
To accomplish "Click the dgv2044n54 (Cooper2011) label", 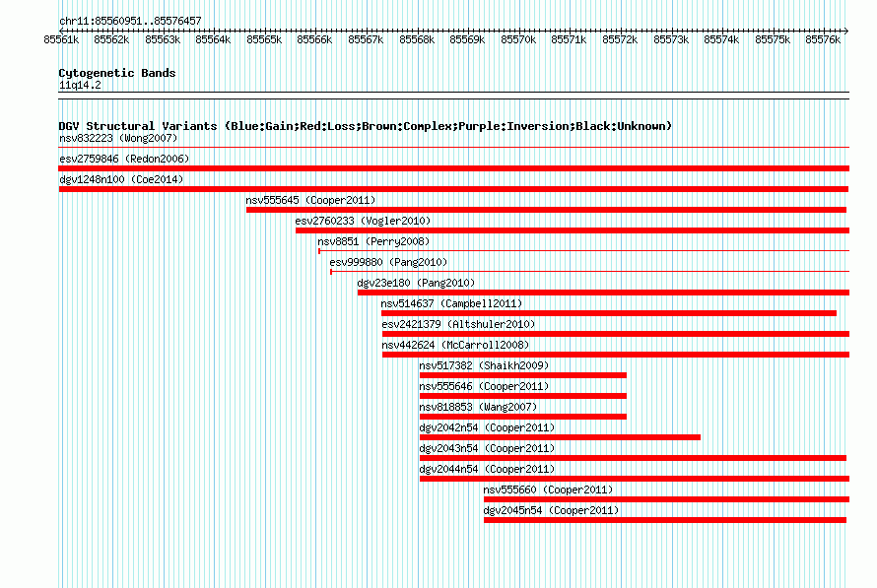I will 487,469.
